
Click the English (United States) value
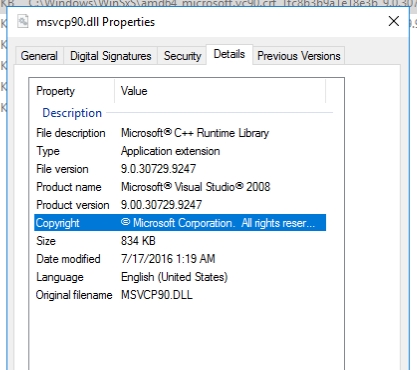point(174,277)
